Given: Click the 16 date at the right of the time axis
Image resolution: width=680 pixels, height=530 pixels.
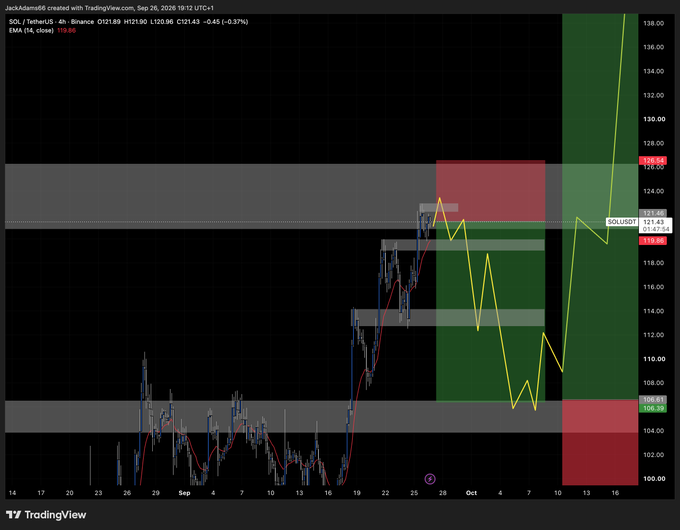Looking at the screenshot, I should coord(615,493).
